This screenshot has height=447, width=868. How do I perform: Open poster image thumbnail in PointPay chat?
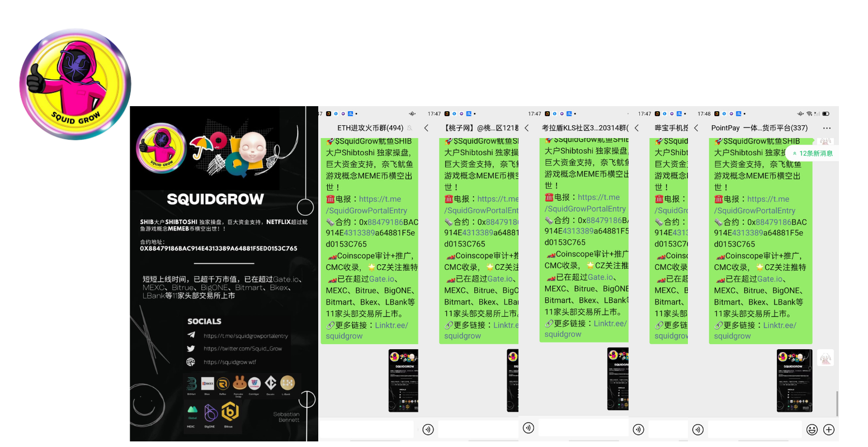pos(794,381)
